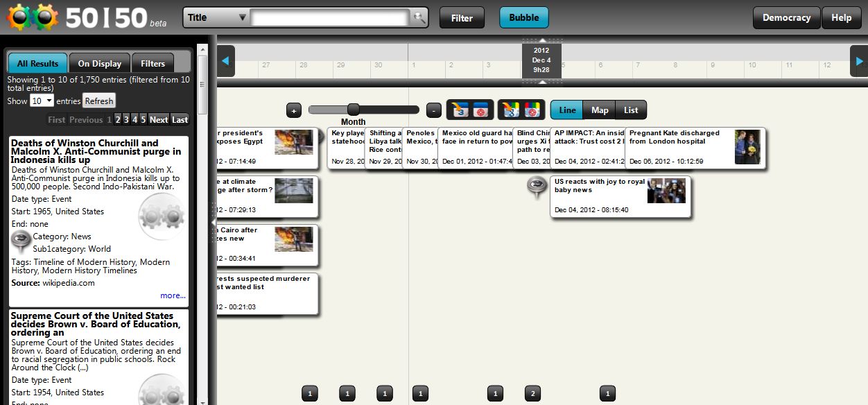Viewport: 868px width, 405px height.
Task: Open the Key player statehood story card
Action: pos(347,148)
